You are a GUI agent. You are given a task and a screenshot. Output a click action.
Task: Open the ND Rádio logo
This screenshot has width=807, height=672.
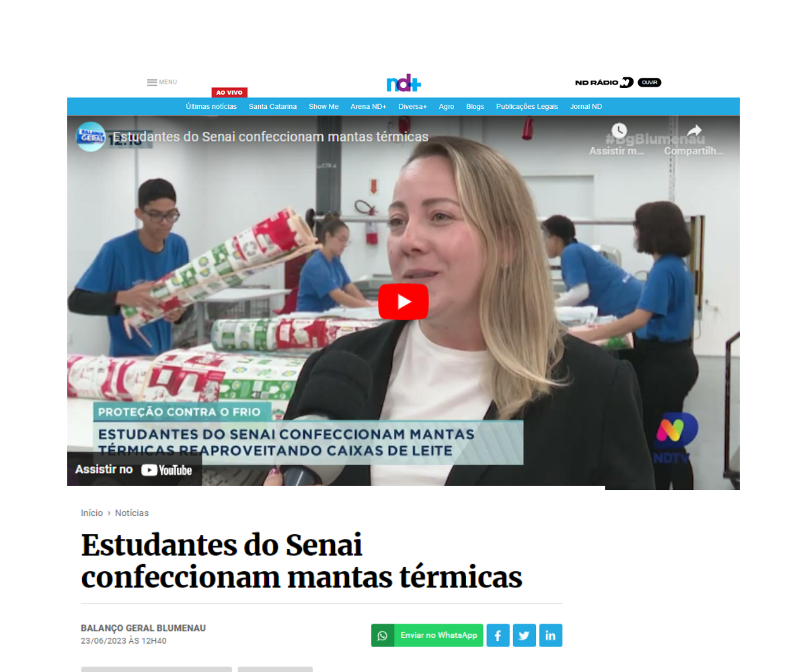(x=604, y=83)
